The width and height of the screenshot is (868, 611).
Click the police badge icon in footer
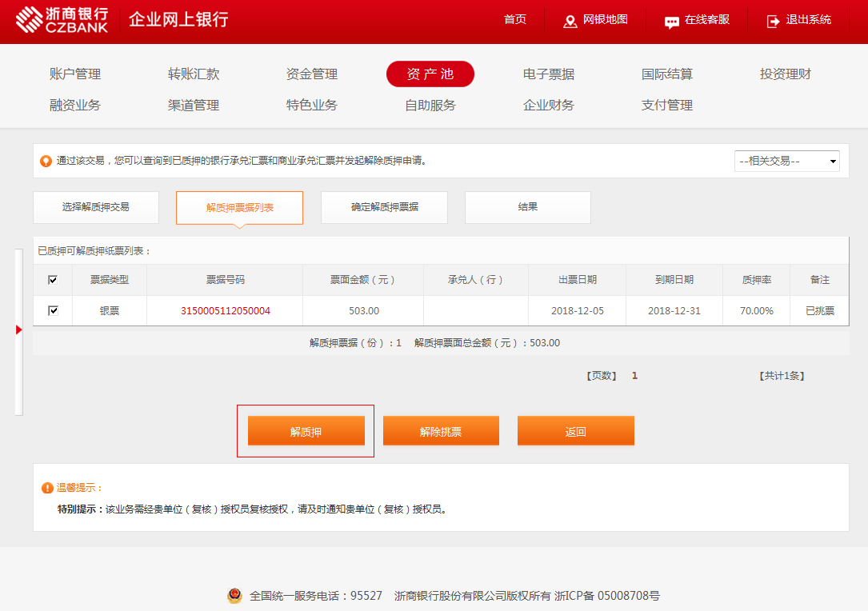tap(234, 596)
